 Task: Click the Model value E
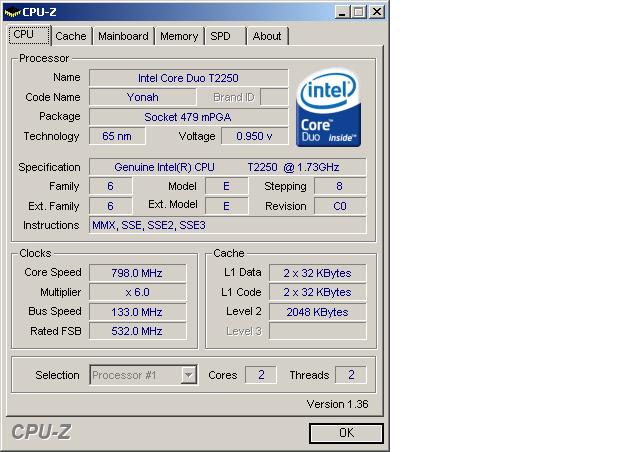[x=227, y=186]
